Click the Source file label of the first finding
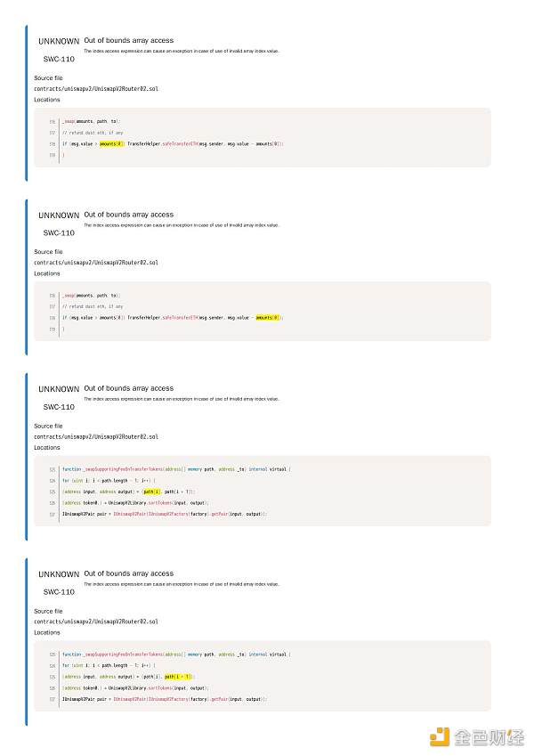The image size is (534, 756). (x=48, y=77)
